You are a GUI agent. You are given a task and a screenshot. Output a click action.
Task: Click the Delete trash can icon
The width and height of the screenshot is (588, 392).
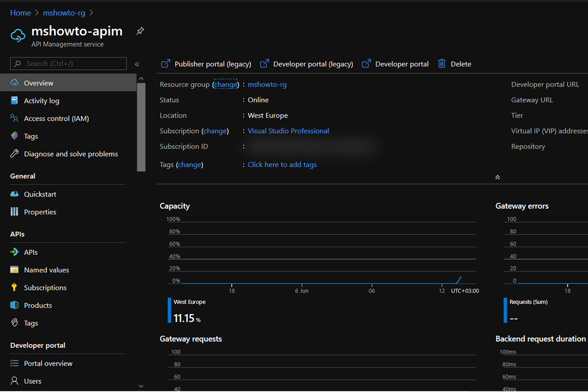[442, 64]
